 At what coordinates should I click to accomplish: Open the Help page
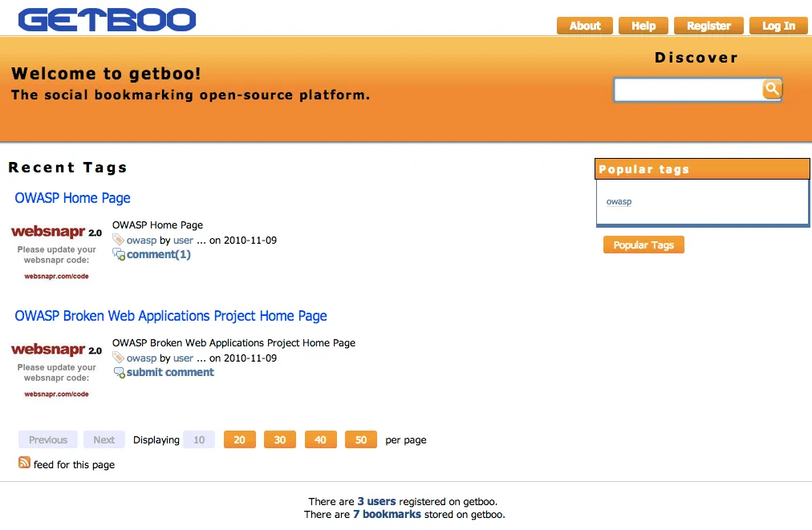click(644, 26)
